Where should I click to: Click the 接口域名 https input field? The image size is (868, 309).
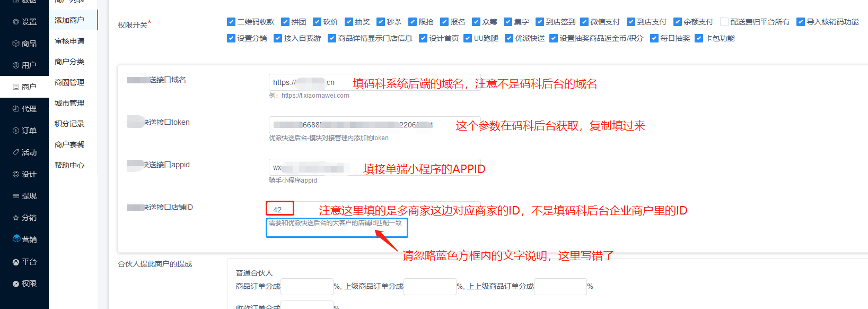[x=375, y=82]
